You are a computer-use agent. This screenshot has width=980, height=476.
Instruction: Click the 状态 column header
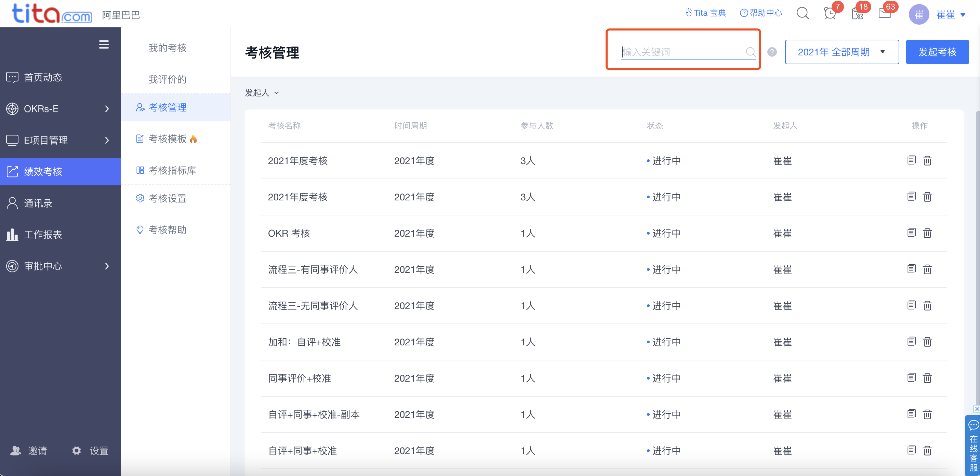[655, 125]
